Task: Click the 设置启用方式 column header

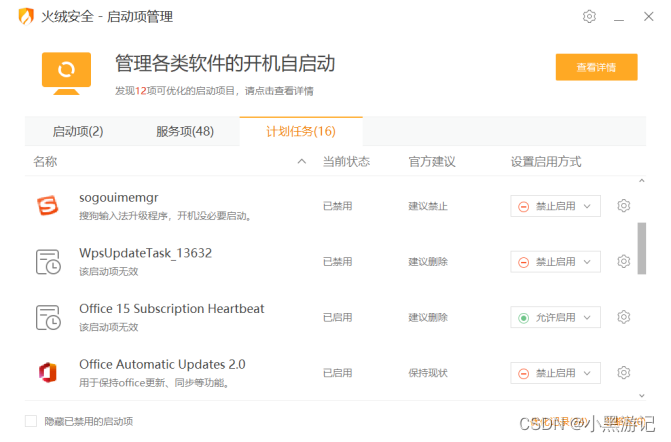Action: pyautogui.click(x=546, y=162)
